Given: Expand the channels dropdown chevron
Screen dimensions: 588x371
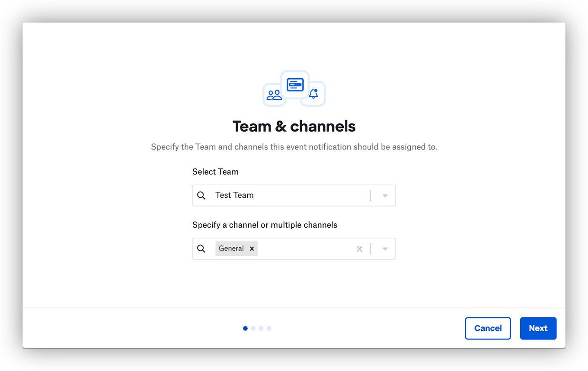Looking at the screenshot, I should coord(384,248).
